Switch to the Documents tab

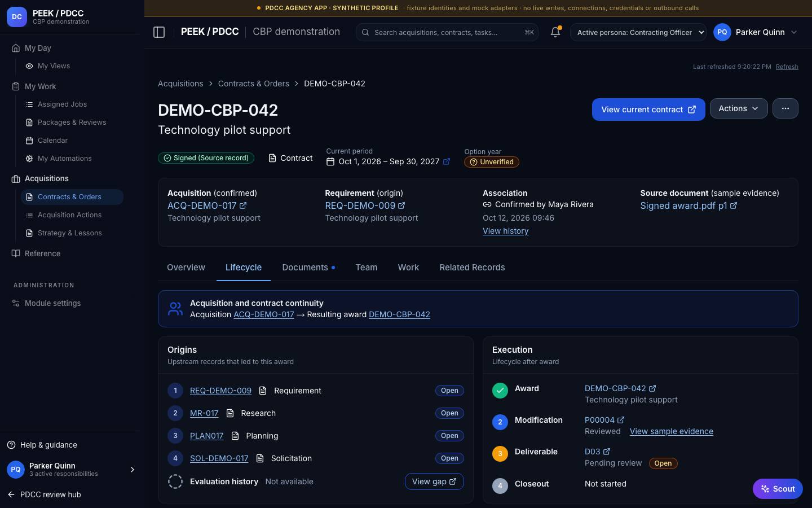tap(308, 268)
